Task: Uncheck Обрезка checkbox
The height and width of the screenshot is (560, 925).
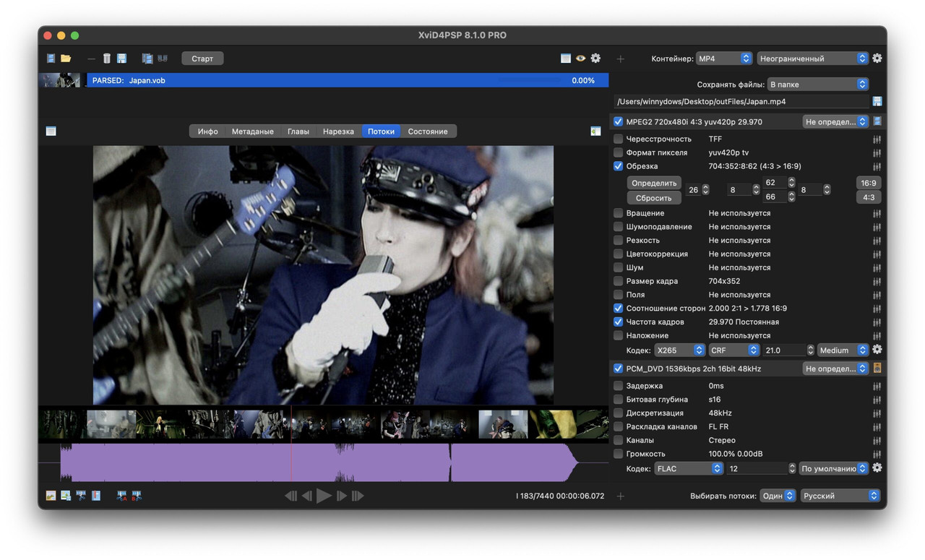Action: (x=618, y=166)
